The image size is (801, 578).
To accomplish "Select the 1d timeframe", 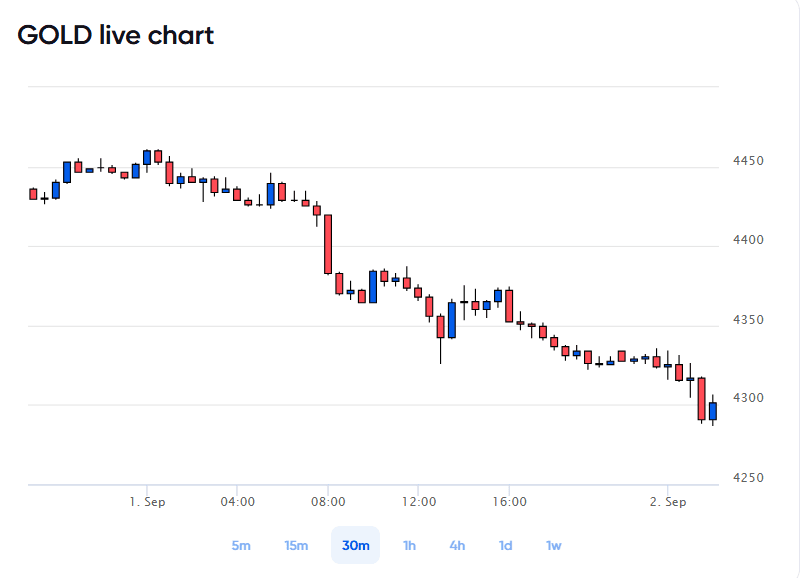I will coord(506,545).
